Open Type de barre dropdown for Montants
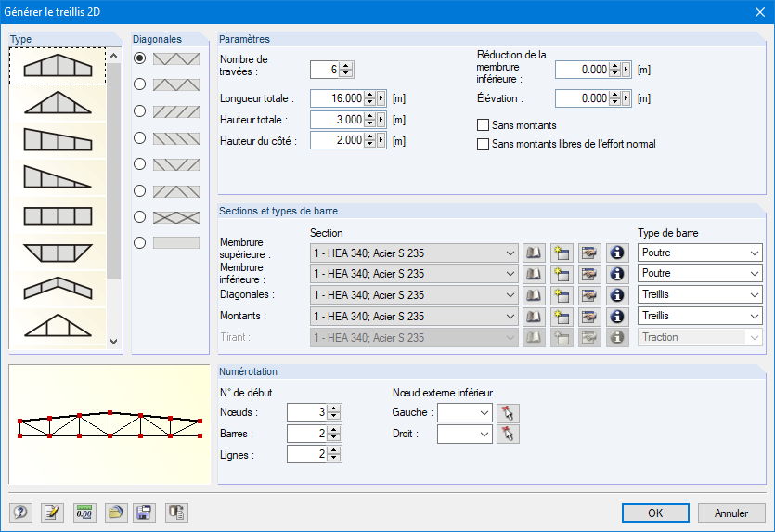775x532 pixels. click(755, 317)
